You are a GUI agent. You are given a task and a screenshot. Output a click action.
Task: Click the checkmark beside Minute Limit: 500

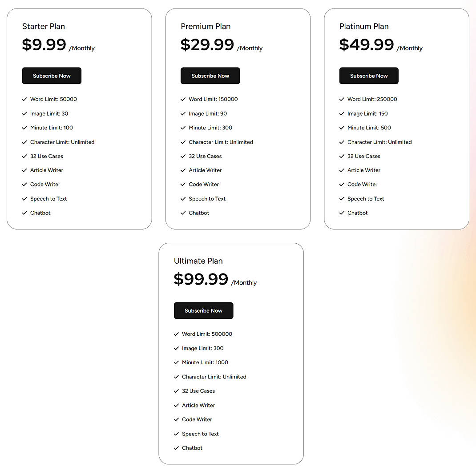(x=342, y=128)
